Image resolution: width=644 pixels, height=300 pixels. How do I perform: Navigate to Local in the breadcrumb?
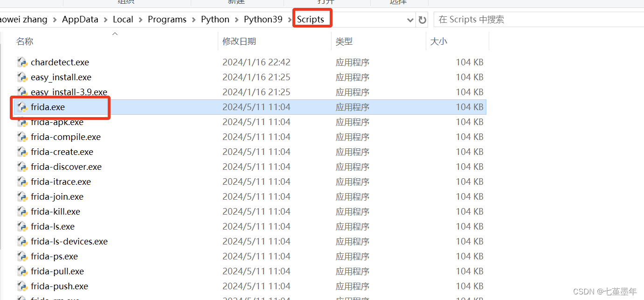pos(123,20)
